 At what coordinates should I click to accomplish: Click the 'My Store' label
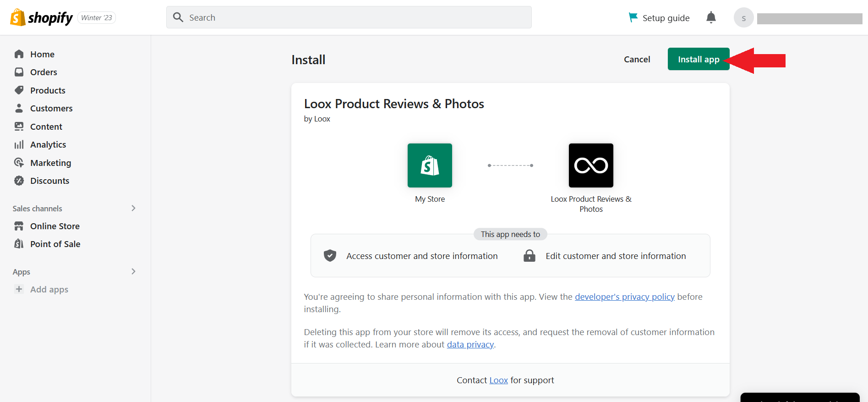[x=430, y=199]
